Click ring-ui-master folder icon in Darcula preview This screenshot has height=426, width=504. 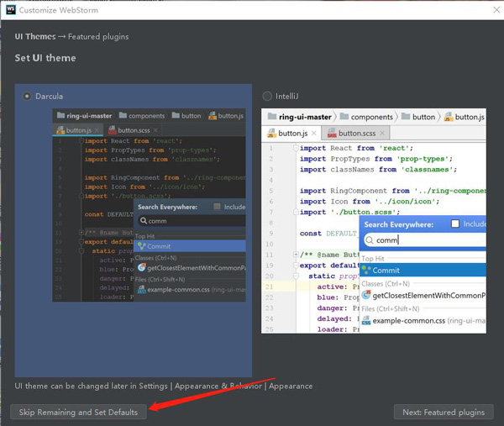click(x=60, y=115)
